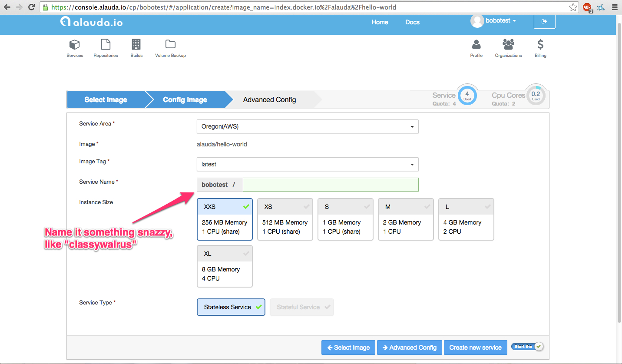Click the back Select Image button
622x364 pixels.
pyautogui.click(x=348, y=347)
